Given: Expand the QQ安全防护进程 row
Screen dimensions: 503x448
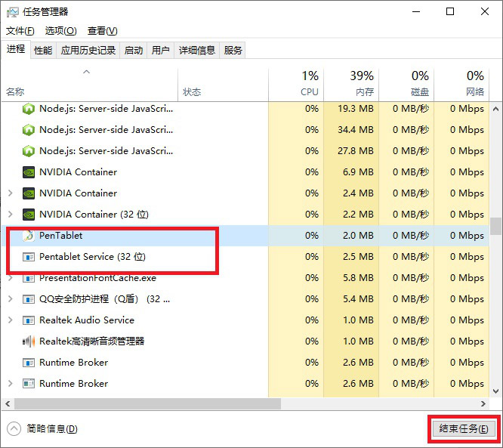Looking at the screenshot, I should [11, 299].
